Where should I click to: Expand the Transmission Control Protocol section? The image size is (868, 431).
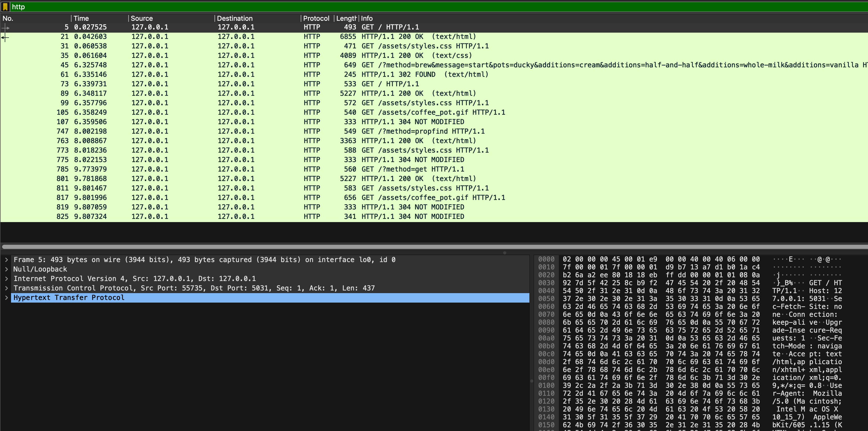pos(6,288)
